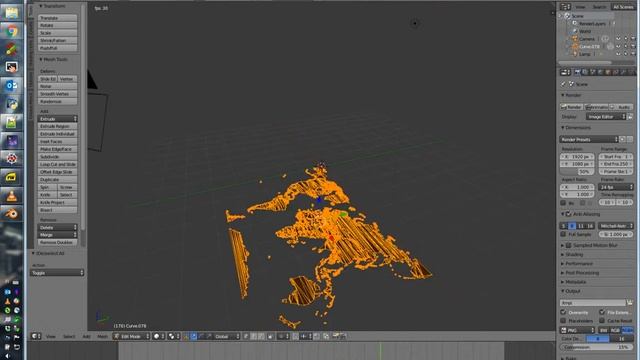Open the pivot point selector icon

click(173, 336)
